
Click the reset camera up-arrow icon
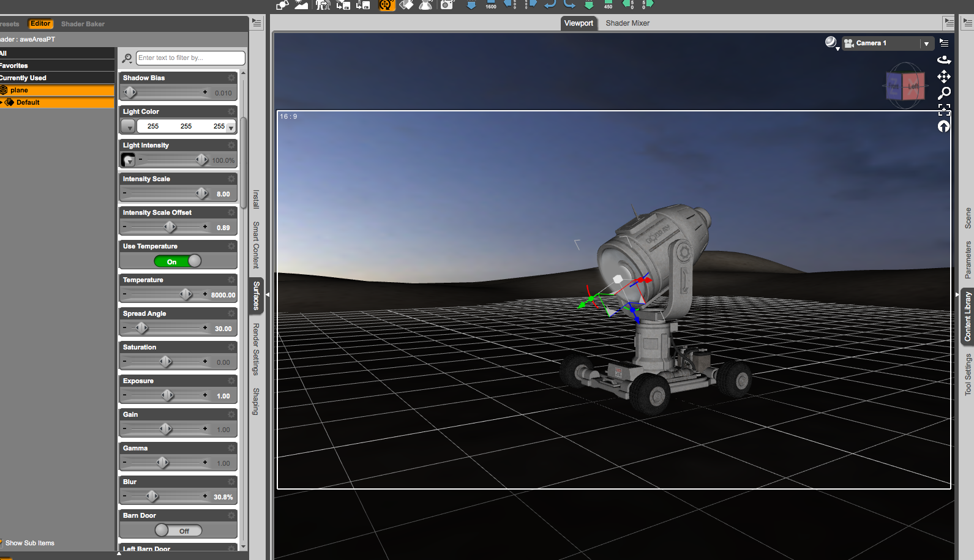point(944,126)
